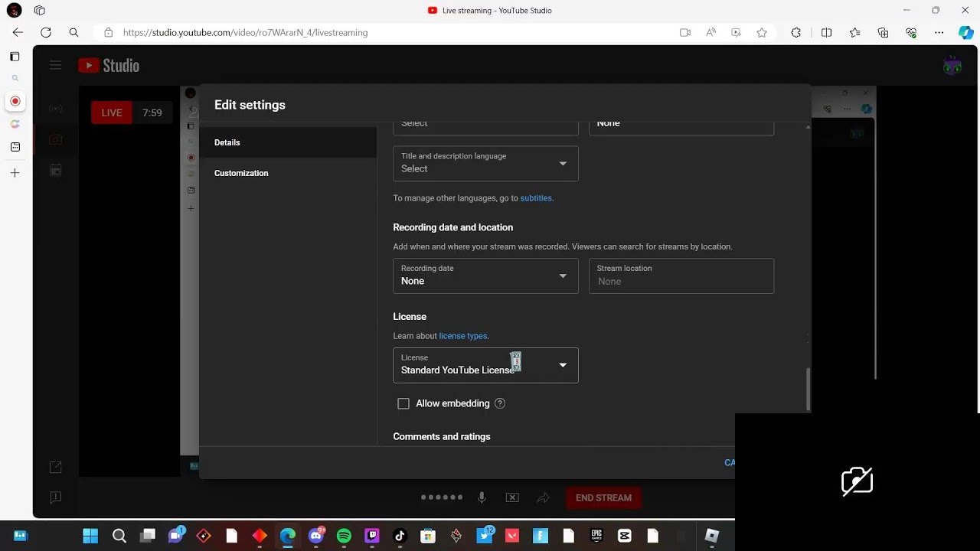Expand Title and description language dropdown
Screen dimensions: 980x551
coord(485,163)
